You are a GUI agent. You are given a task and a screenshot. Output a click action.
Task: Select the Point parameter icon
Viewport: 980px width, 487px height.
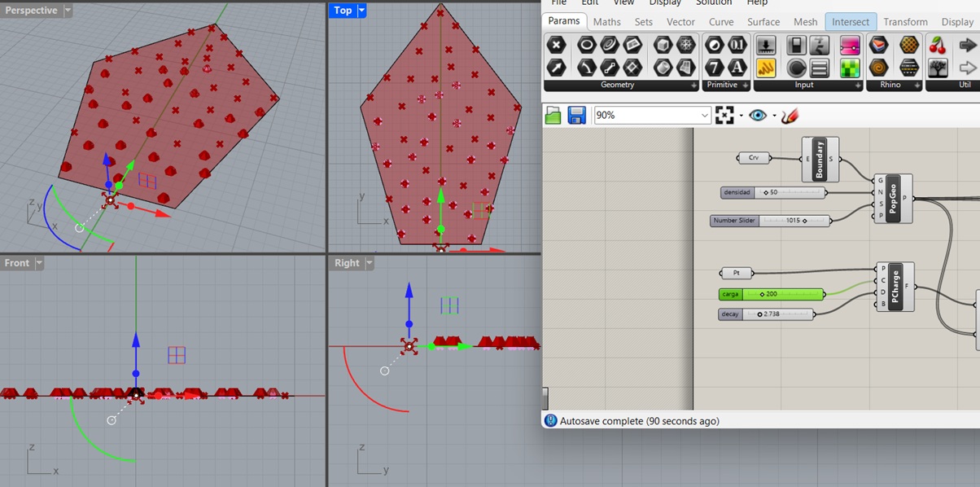(557, 44)
